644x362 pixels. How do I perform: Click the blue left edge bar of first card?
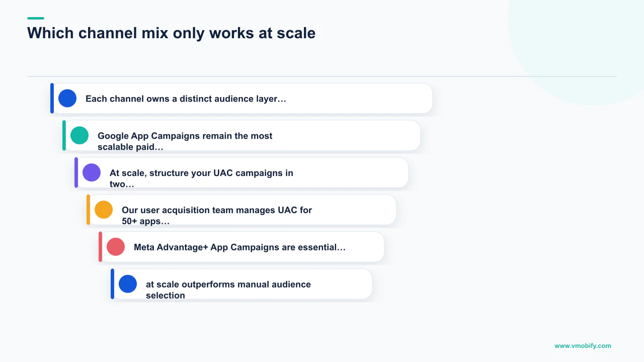point(52,98)
